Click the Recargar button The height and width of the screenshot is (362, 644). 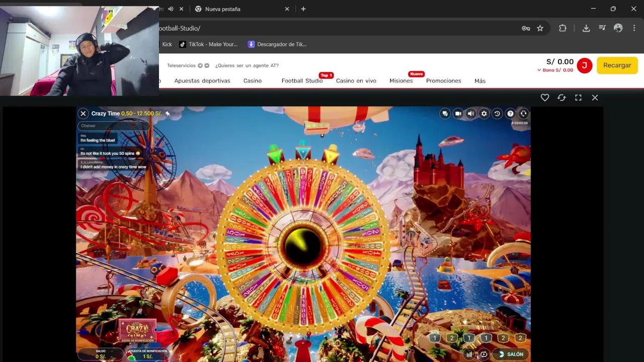tap(617, 65)
